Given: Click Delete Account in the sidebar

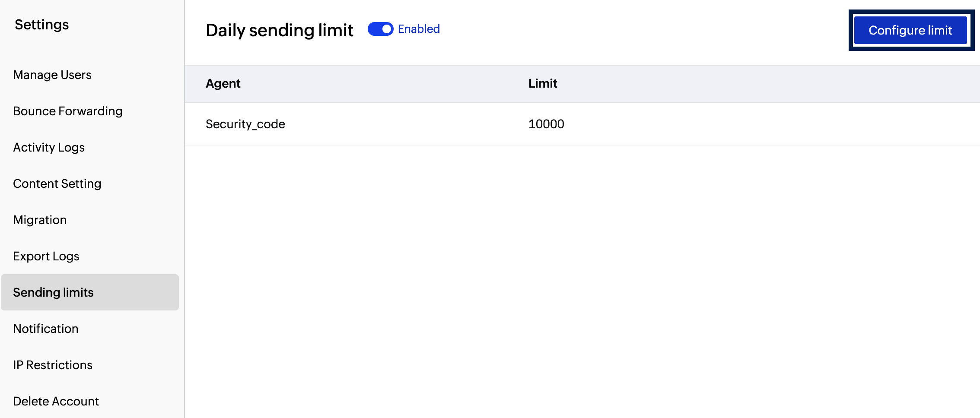Looking at the screenshot, I should (56, 401).
